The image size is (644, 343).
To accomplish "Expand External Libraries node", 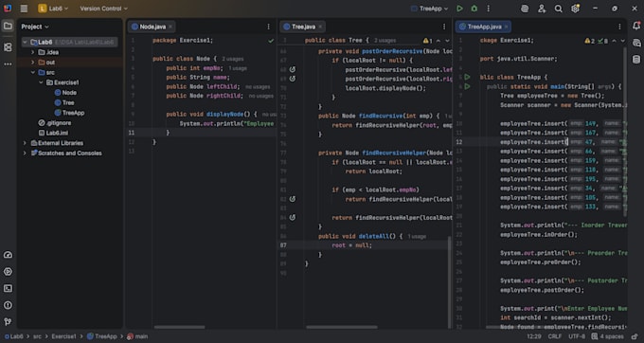I will pyautogui.click(x=25, y=143).
